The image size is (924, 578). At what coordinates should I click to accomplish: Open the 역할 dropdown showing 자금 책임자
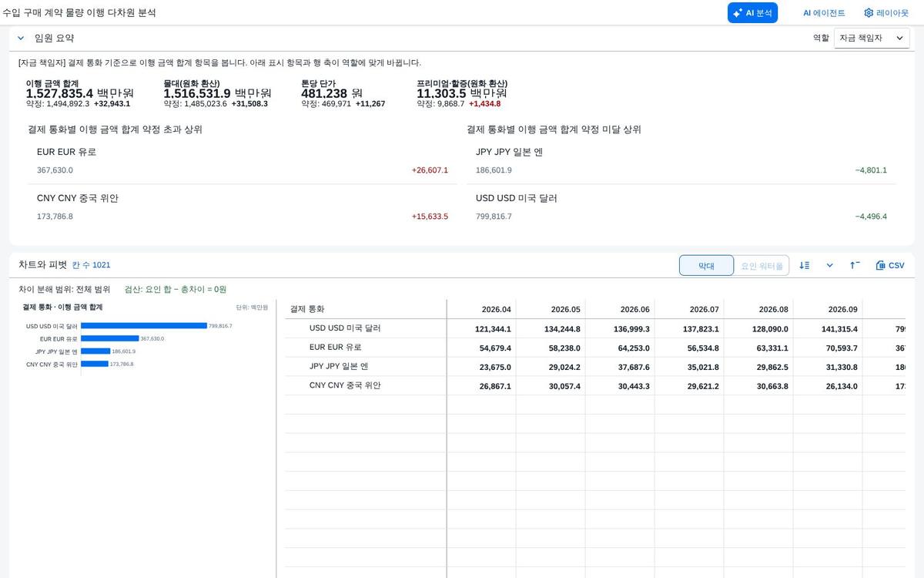(x=872, y=38)
